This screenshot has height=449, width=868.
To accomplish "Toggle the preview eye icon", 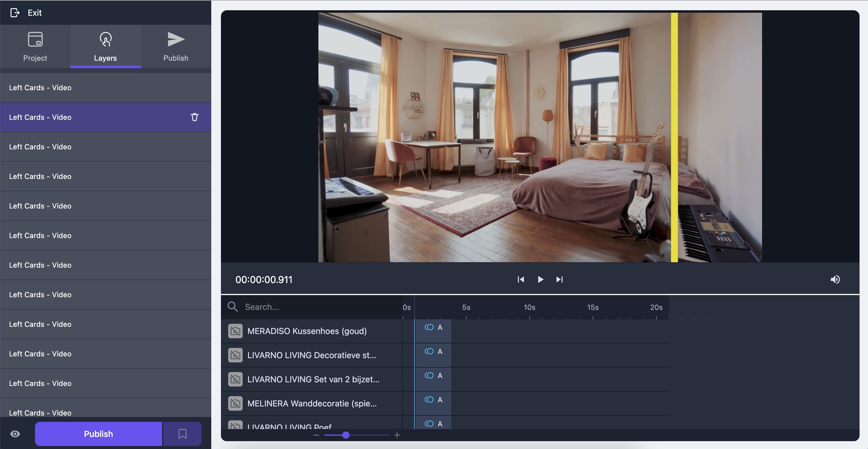I will coord(15,434).
